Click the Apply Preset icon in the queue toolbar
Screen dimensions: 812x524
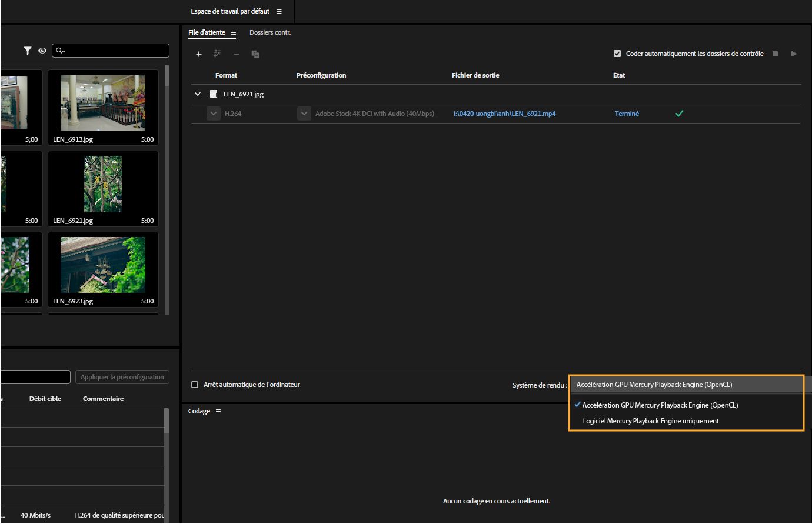[217, 54]
